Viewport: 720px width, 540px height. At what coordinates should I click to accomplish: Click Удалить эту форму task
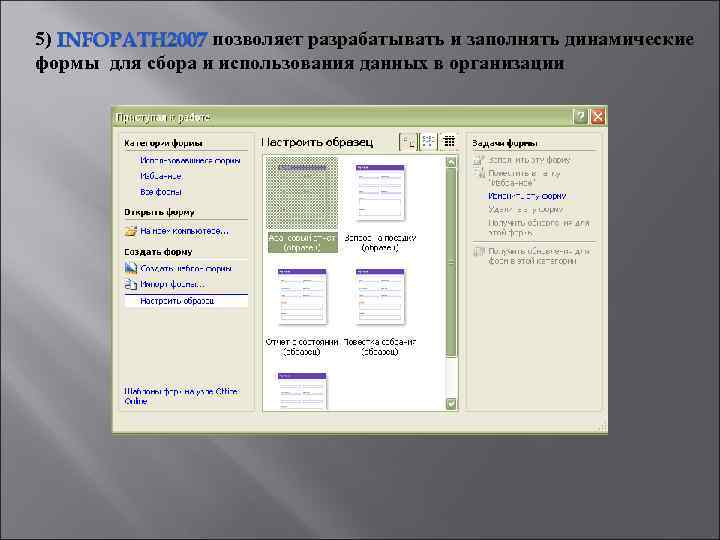pyautogui.click(x=525, y=209)
